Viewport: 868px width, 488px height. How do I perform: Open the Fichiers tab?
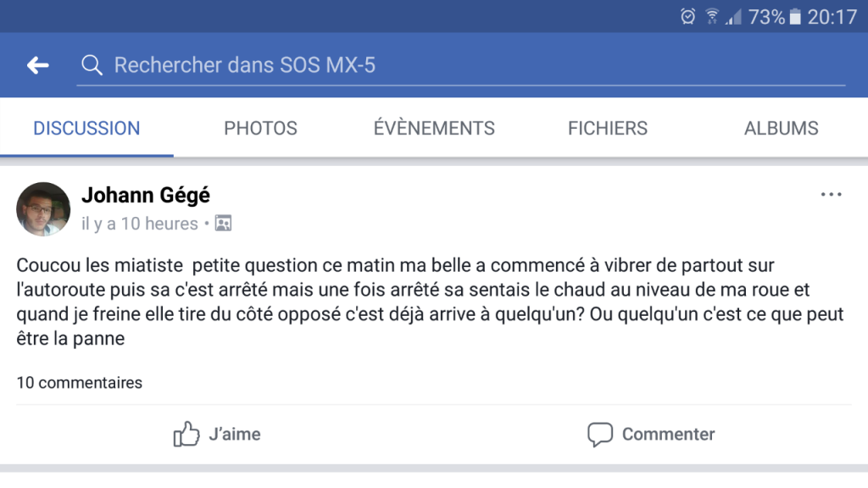point(607,129)
